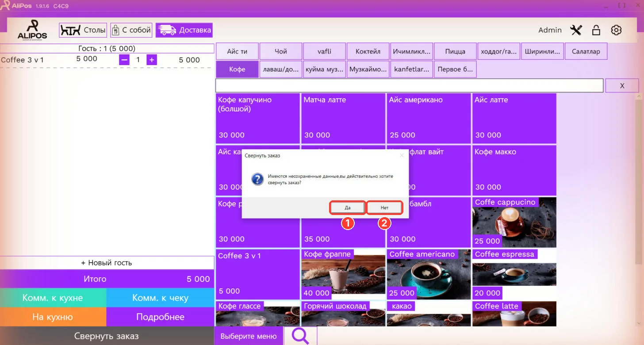Select Coffee americano item with photo

tap(429, 274)
